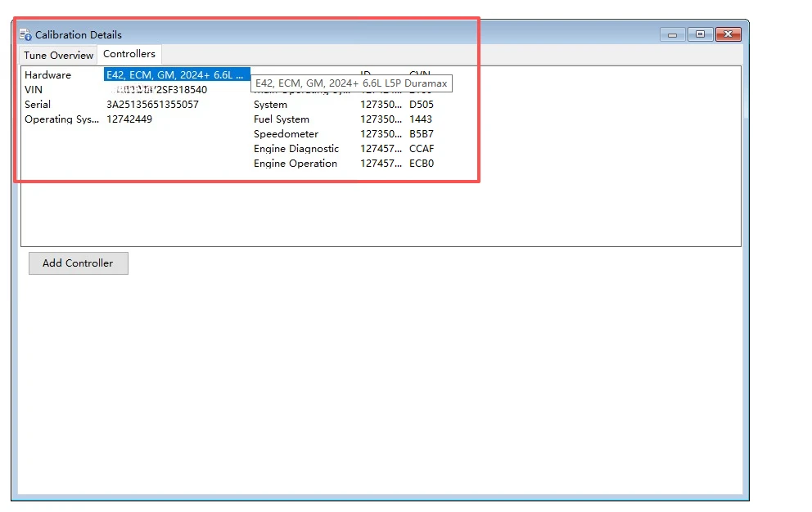Screen dimensions: 812x512
Task: Select CVN value B5B7
Action: pos(422,134)
